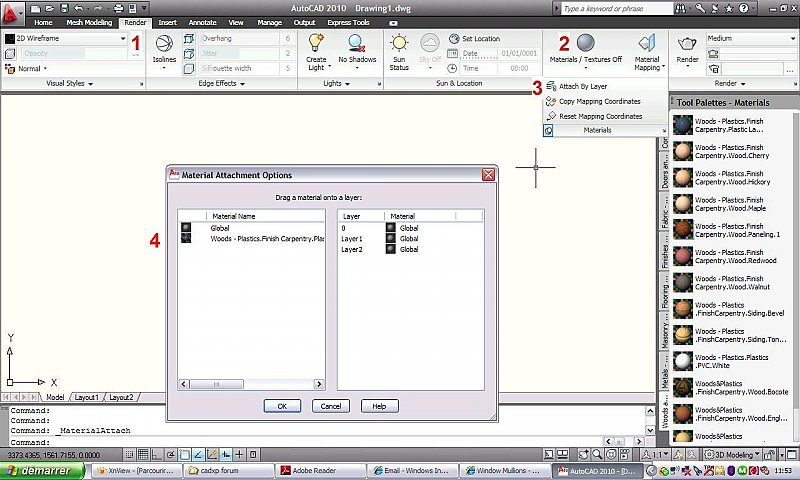Image resolution: width=800 pixels, height=480 pixels.
Task: Click the small Materials palette icon left of Materials label
Action: tap(548, 131)
